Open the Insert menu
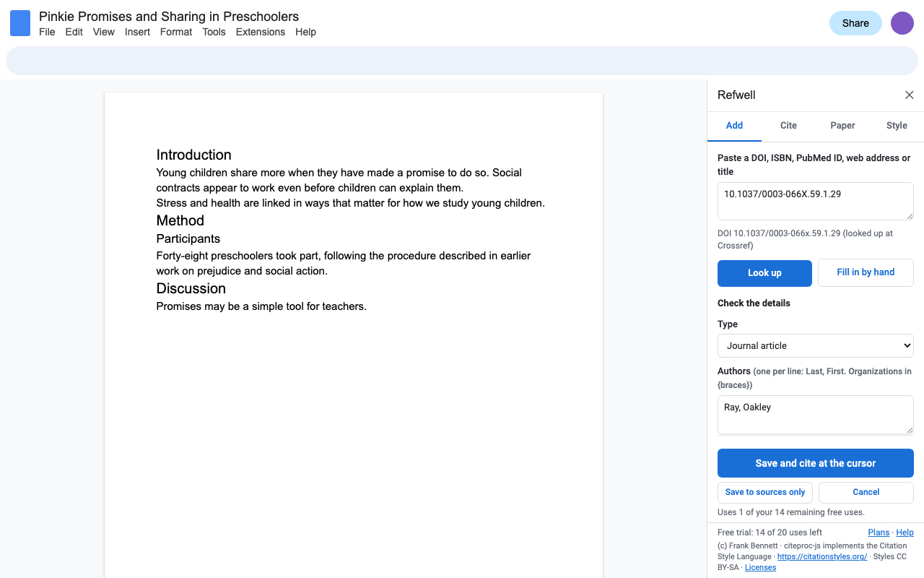 tap(137, 32)
